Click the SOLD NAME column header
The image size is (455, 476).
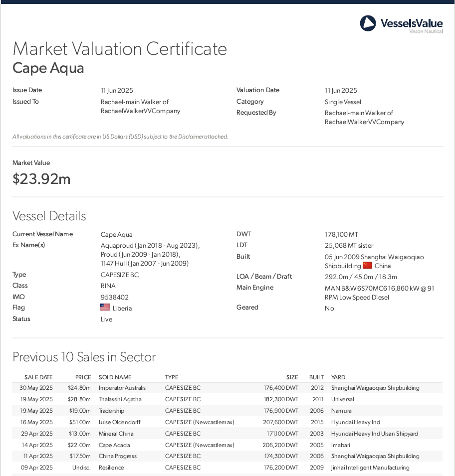(x=115, y=377)
